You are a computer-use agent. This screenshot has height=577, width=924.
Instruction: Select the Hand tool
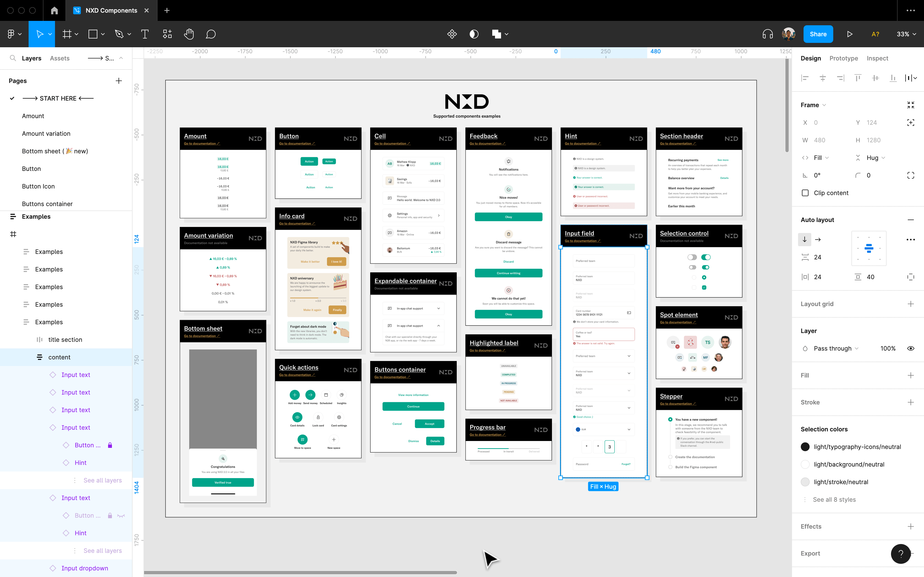[189, 34]
